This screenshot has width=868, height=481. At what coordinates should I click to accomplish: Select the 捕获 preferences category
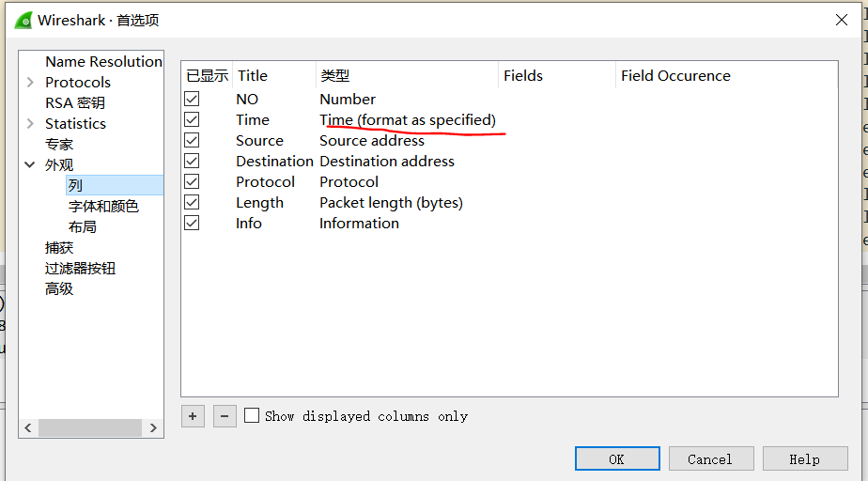(59, 247)
